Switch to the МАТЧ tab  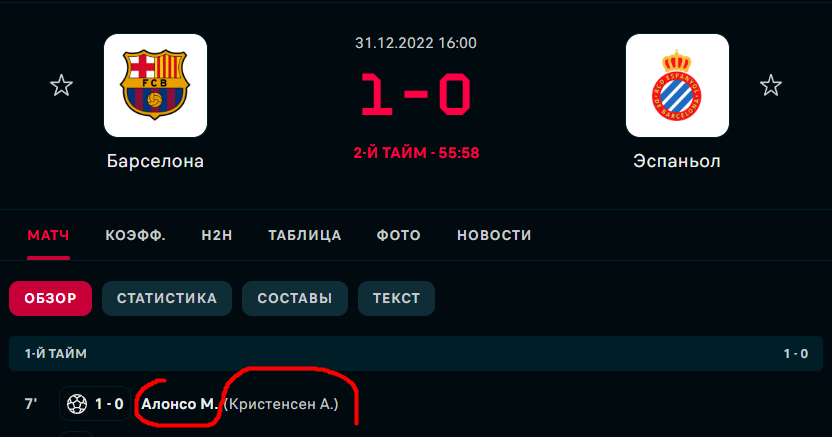click(x=48, y=235)
